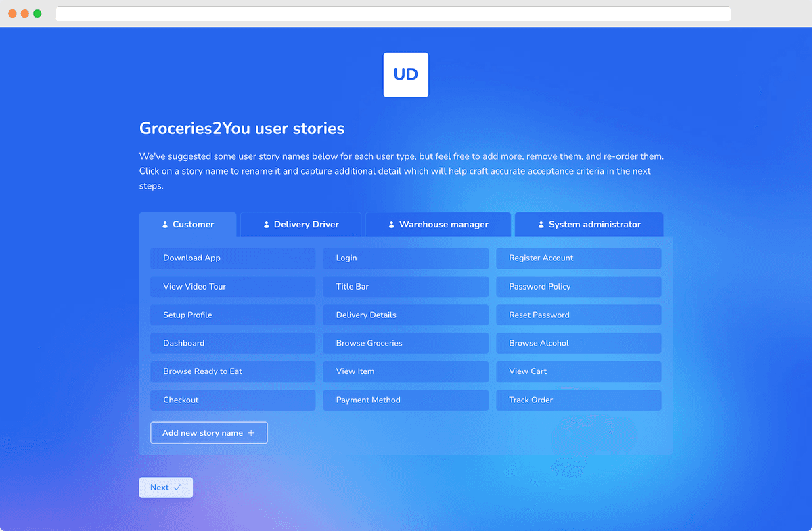Rename the Login story
812x531 pixels.
tap(405, 258)
